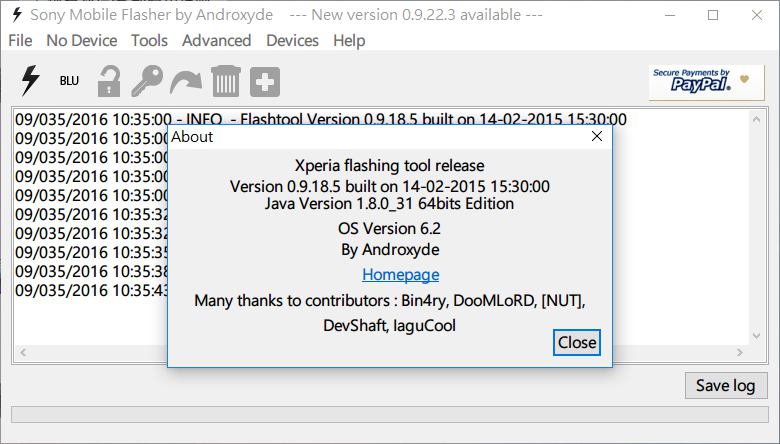Click the title bar lightning app icon

coord(16,15)
